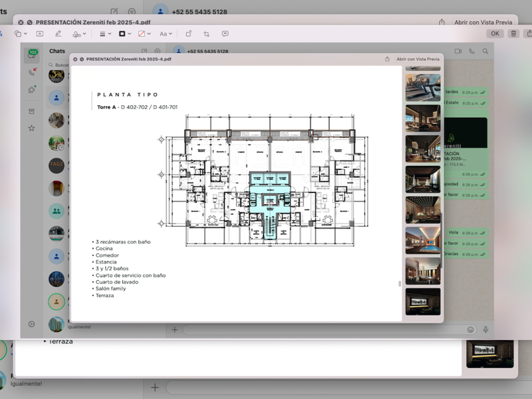Click share icon in PDF preview title bar
This screenshot has height=399, width=532.
point(387,59)
